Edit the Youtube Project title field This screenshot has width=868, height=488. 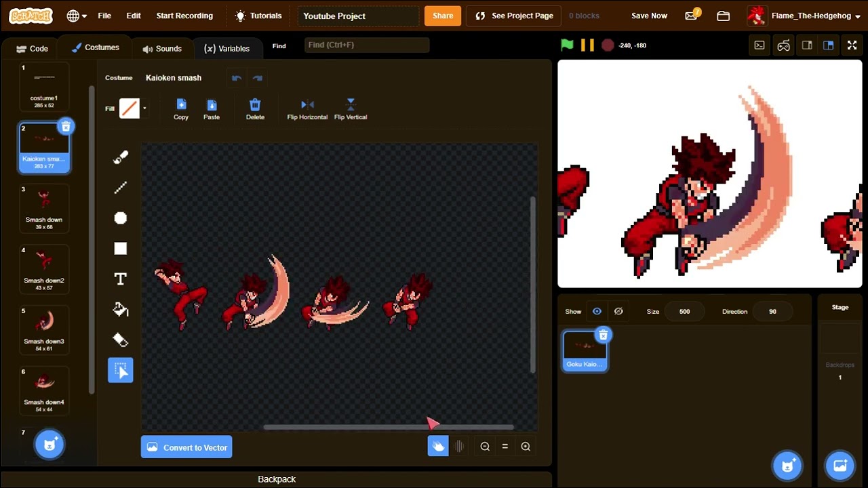(358, 16)
